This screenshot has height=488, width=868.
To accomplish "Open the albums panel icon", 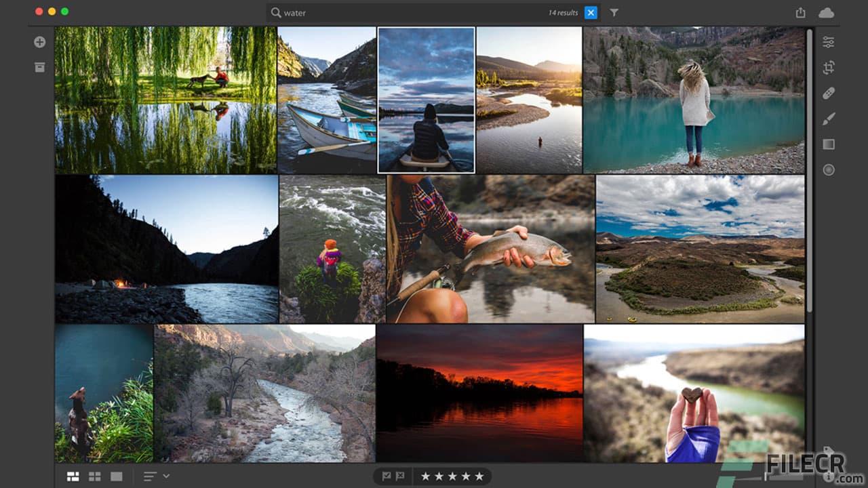I will point(39,67).
